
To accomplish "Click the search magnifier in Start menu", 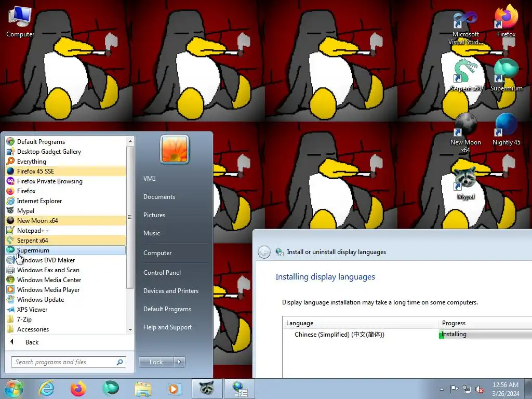I will [x=119, y=362].
